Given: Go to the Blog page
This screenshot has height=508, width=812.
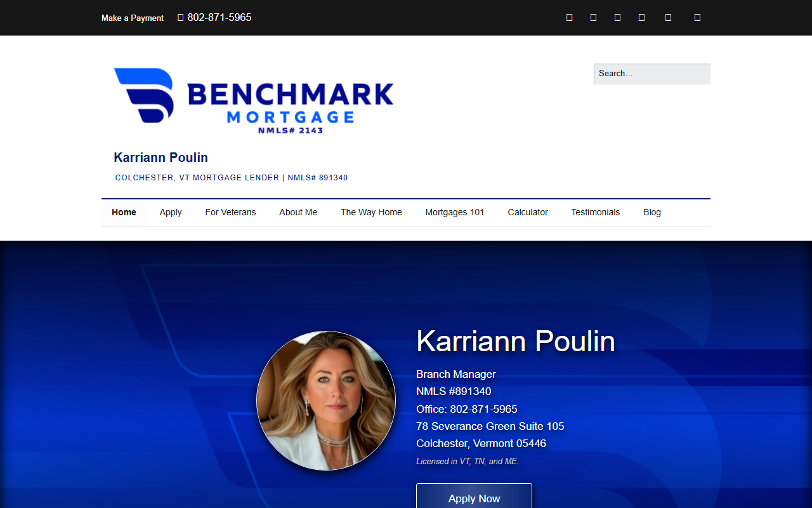Looking at the screenshot, I should point(652,212).
